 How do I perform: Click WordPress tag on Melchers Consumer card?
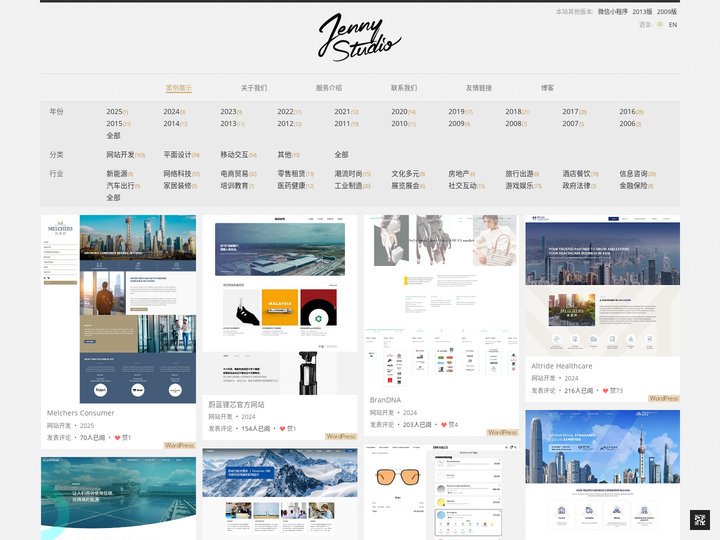(x=180, y=445)
